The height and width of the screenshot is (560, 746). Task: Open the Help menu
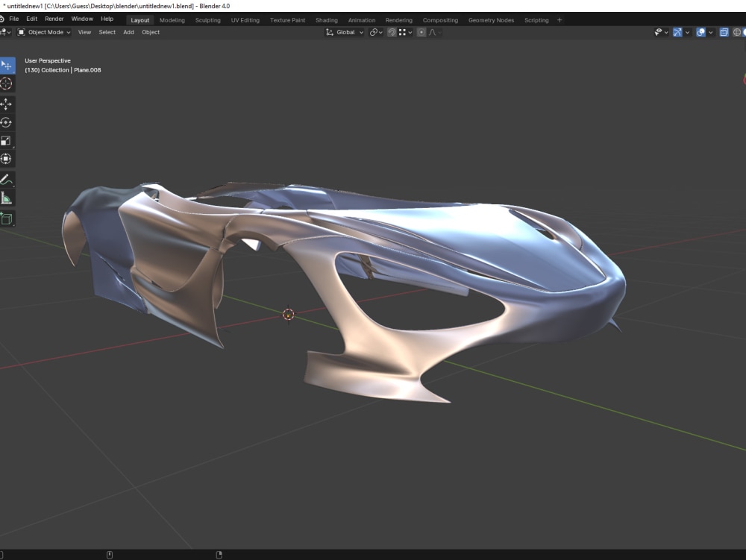point(107,19)
